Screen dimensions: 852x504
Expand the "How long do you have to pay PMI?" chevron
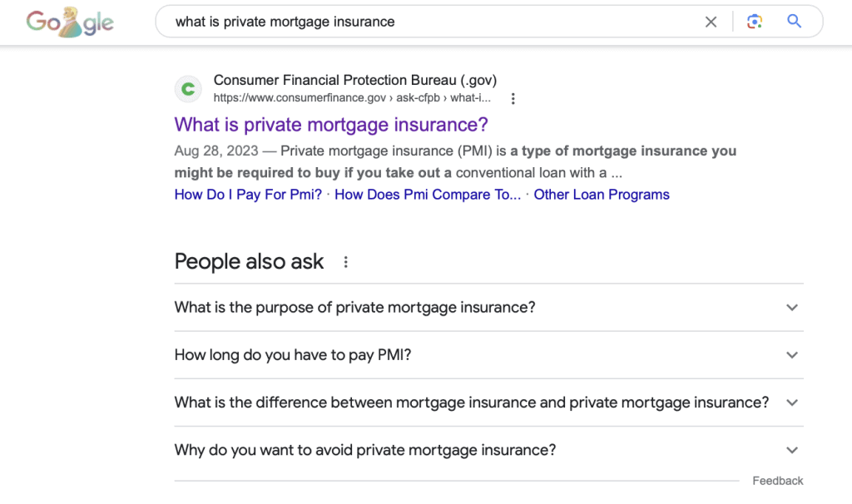pos(792,355)
